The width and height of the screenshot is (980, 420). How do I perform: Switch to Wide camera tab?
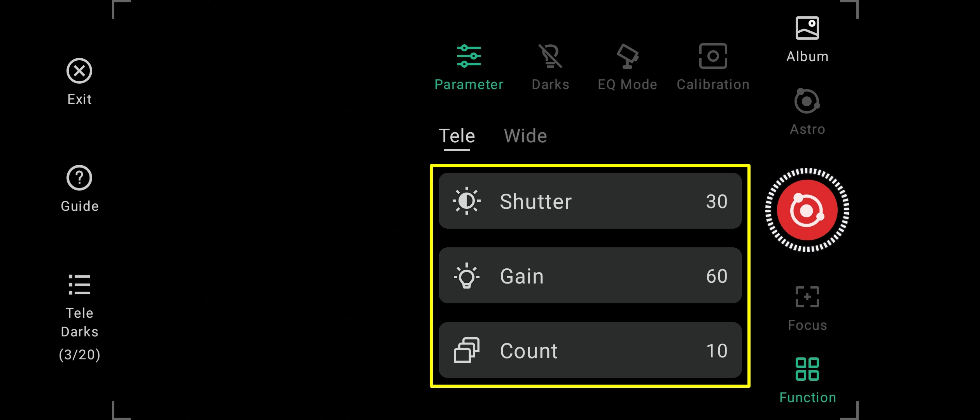pos(526,136)
